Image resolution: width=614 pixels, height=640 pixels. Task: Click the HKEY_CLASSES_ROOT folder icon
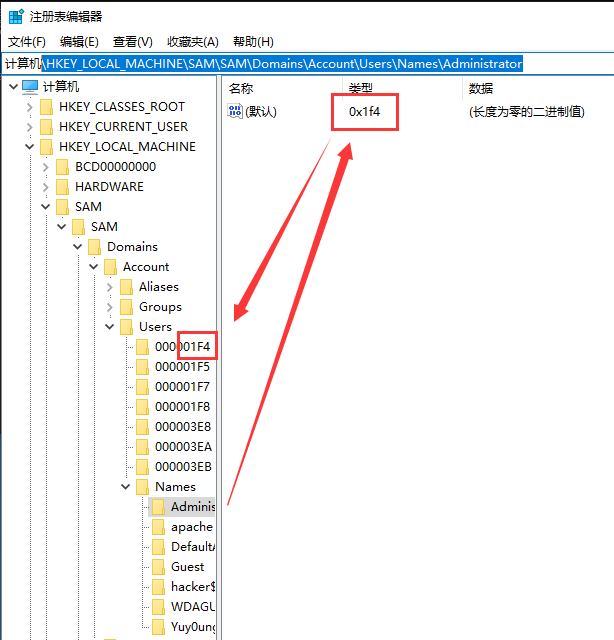47,107
